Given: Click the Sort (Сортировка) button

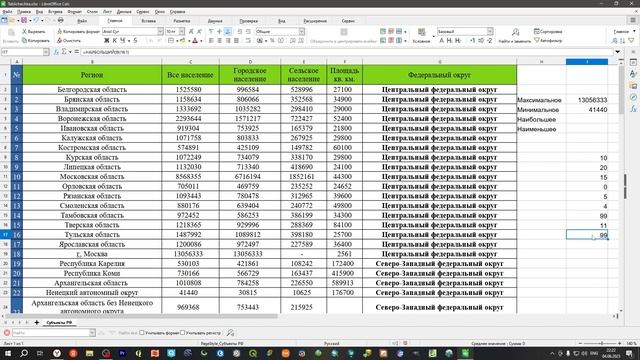Looking at the screenshot, I should [548, 31].
